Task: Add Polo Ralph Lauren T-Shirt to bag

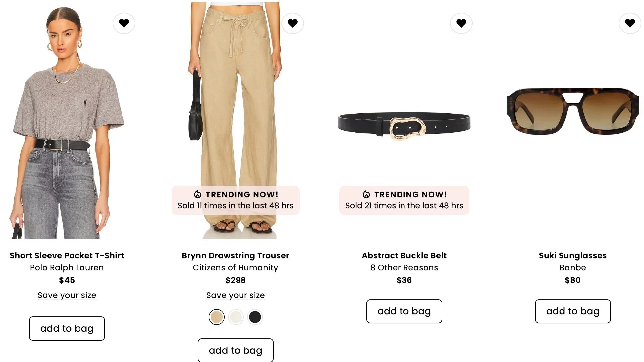Action: (67, 328)
